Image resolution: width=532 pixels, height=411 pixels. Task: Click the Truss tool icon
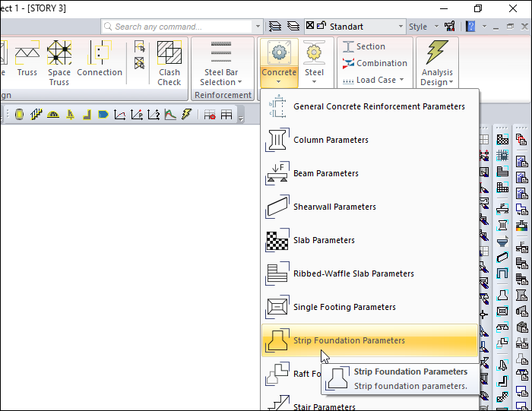point(27,60)
